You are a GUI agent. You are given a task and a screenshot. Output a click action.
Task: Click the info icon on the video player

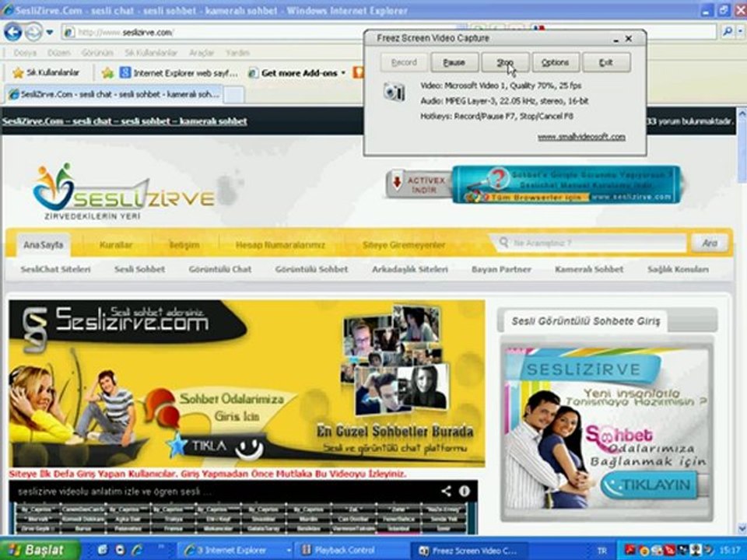[x=464, y=491]
